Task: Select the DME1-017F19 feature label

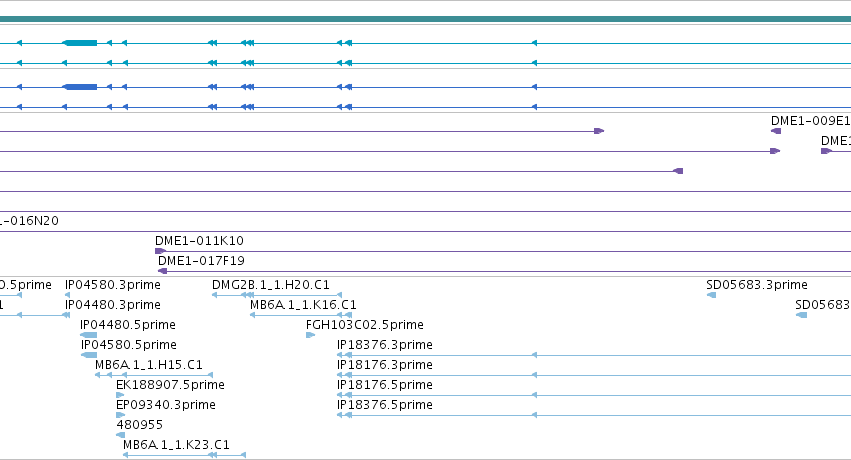Action: [201, 261]
